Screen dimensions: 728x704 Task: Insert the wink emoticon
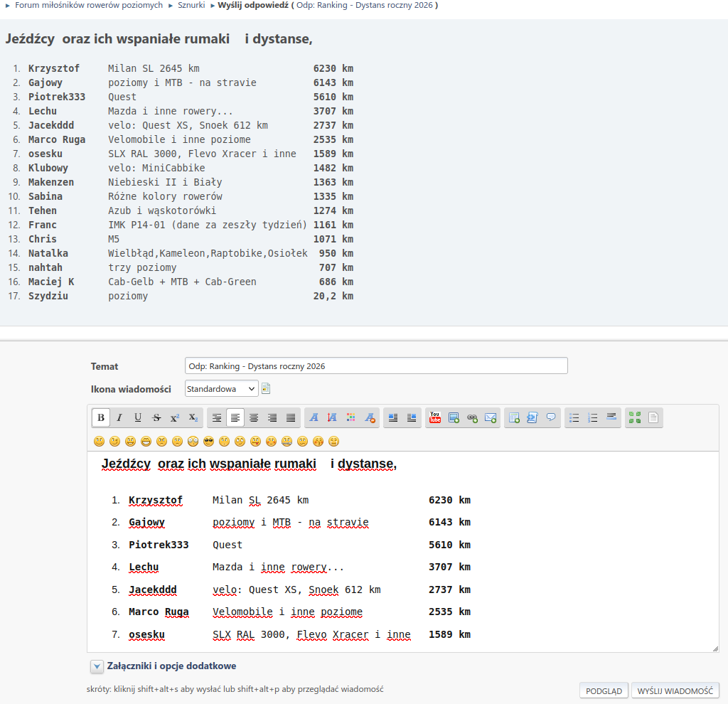[x=114, y=441]
